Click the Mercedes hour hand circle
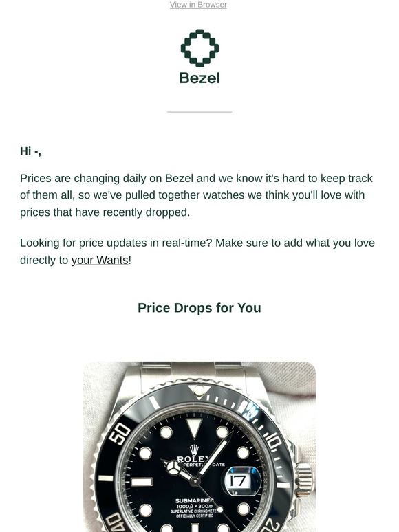Screen dimensions: 399x532 [x=173, y=468]
